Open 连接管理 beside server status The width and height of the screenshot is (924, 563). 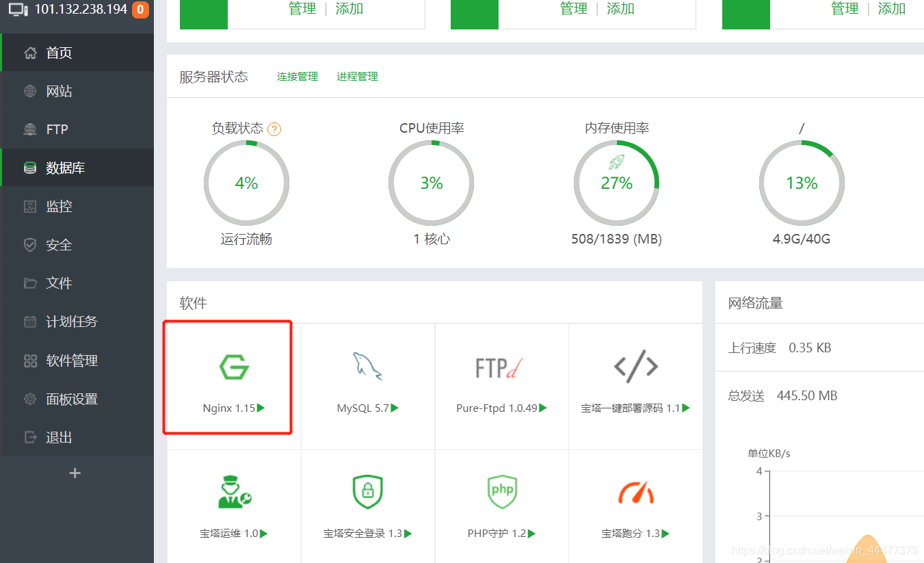click(297, 76)
